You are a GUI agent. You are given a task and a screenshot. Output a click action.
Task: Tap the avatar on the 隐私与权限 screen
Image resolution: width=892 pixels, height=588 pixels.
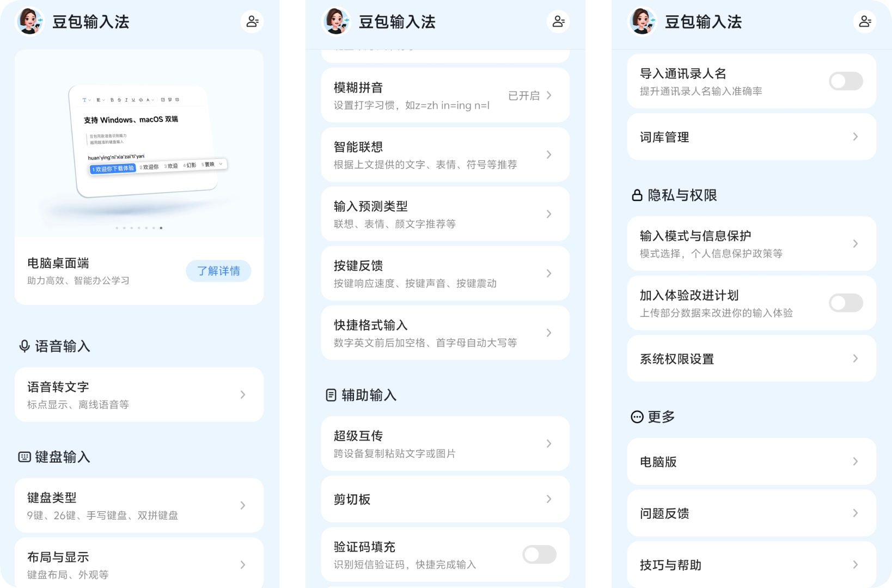[643, 21]
